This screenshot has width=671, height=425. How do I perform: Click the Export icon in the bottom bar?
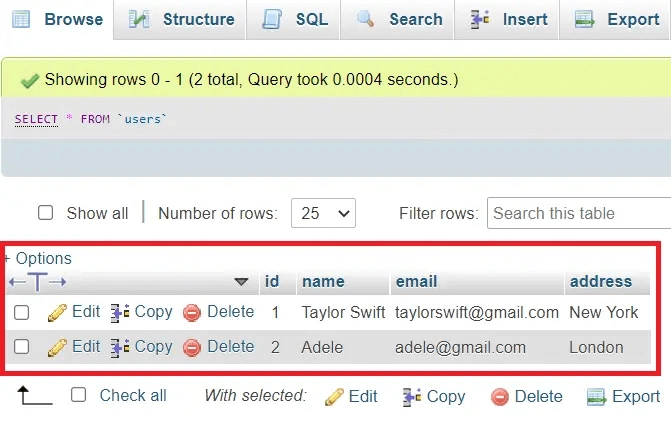click(597, 396)
